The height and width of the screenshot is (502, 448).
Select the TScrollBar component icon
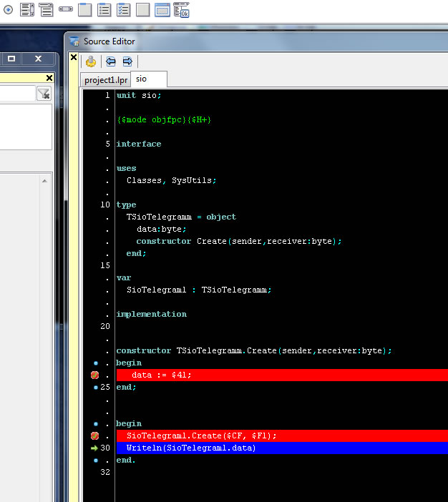pos(66,9)
